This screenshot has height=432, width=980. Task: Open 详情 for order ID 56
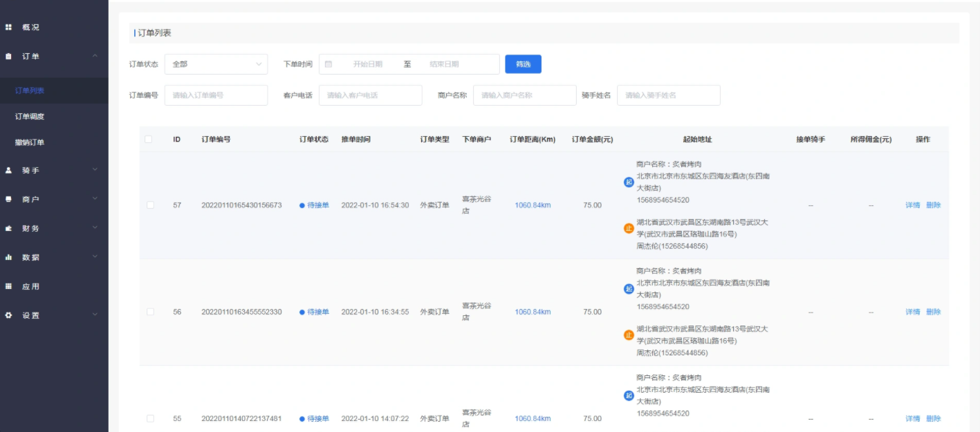click(x=913, y=312)
